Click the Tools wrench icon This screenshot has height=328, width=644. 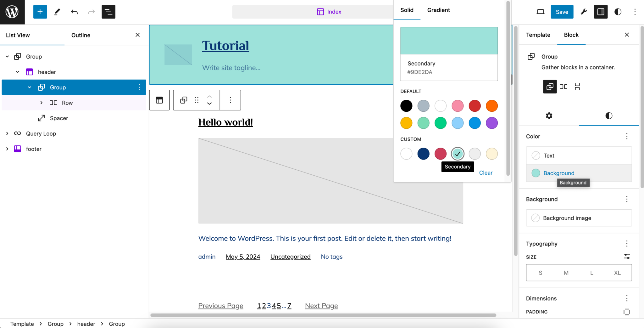[583, 12]
